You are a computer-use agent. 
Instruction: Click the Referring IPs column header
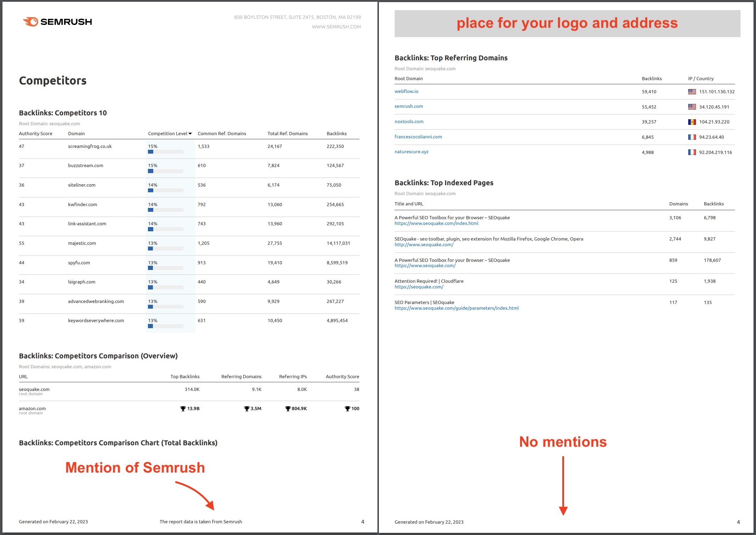point(293,376)
